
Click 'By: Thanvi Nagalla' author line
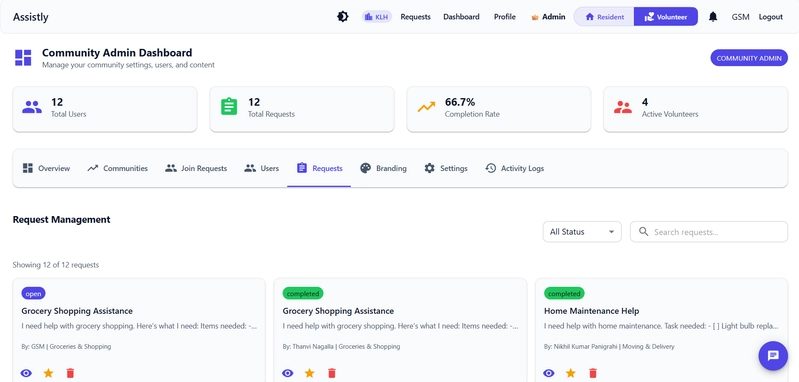click(x=341, y=346)
